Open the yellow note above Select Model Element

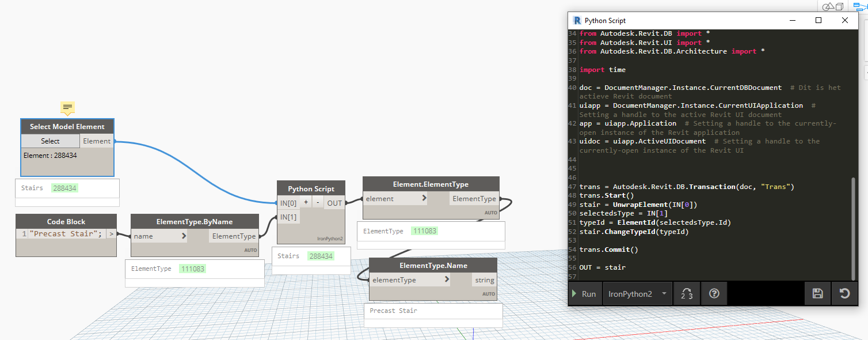tap(67, 108)
